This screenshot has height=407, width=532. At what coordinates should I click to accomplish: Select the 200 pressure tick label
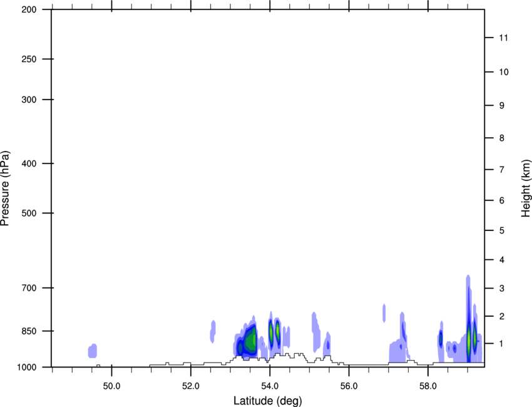tap(29, 9)
